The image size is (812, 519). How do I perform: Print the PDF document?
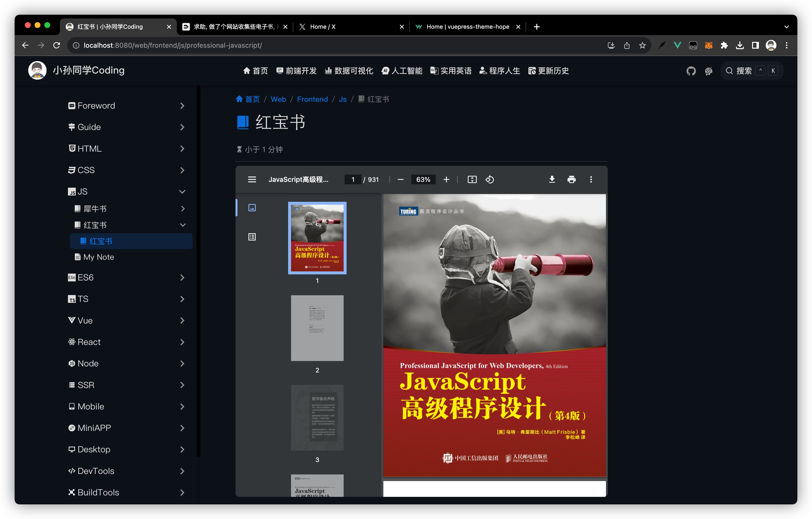[571, 179]
